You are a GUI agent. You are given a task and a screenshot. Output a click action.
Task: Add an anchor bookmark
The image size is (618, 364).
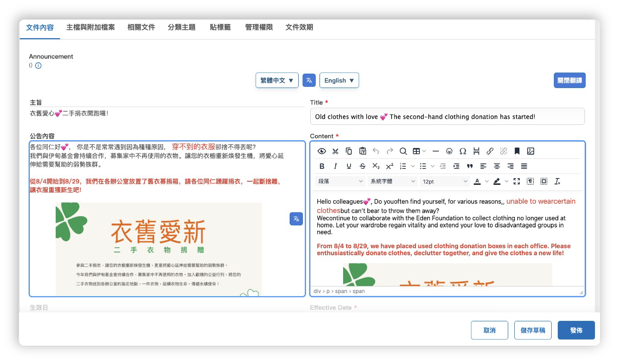517,151
